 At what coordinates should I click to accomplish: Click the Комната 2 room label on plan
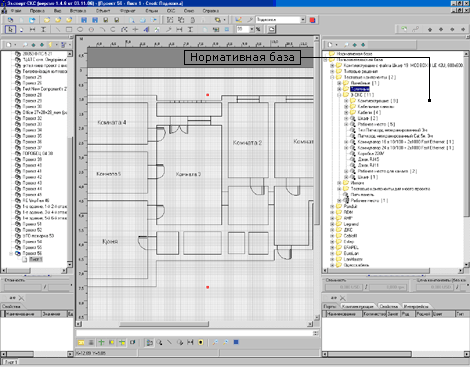pyautogui.click(x=247, y=143)
